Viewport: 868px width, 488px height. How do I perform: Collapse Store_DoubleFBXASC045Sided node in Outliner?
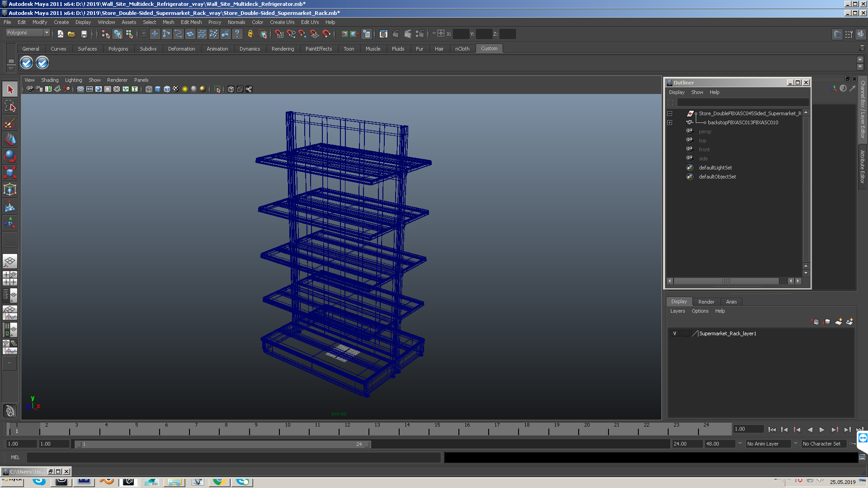(670, 113)
